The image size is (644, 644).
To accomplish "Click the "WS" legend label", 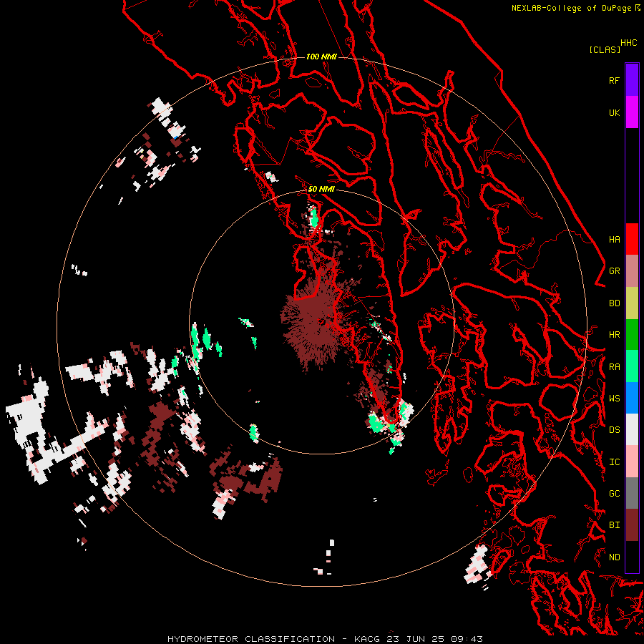I will click(614, 399).
